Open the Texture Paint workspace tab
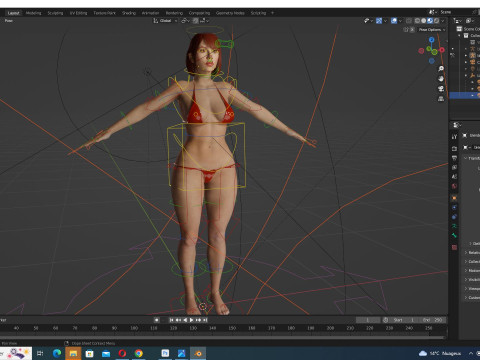The width and height of the screenshot is (480, 360). click(104, 13)
